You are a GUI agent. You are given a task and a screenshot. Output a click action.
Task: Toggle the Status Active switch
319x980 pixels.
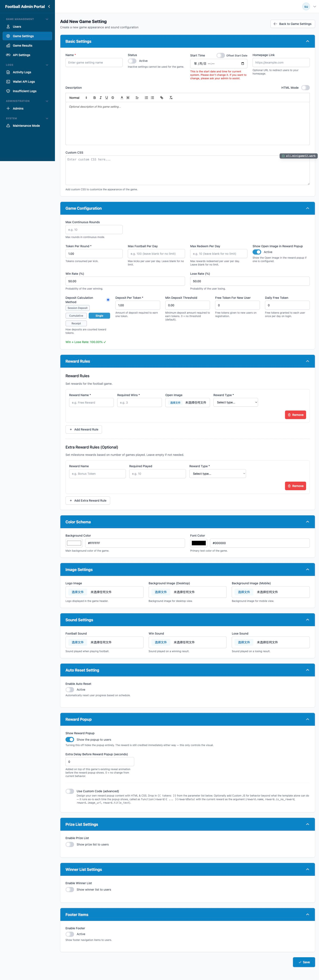pos(132,61)
